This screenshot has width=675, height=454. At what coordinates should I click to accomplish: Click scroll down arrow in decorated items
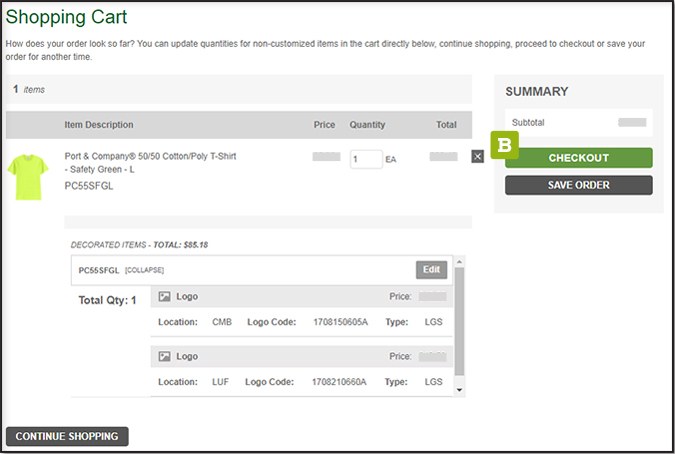(459, 389)
